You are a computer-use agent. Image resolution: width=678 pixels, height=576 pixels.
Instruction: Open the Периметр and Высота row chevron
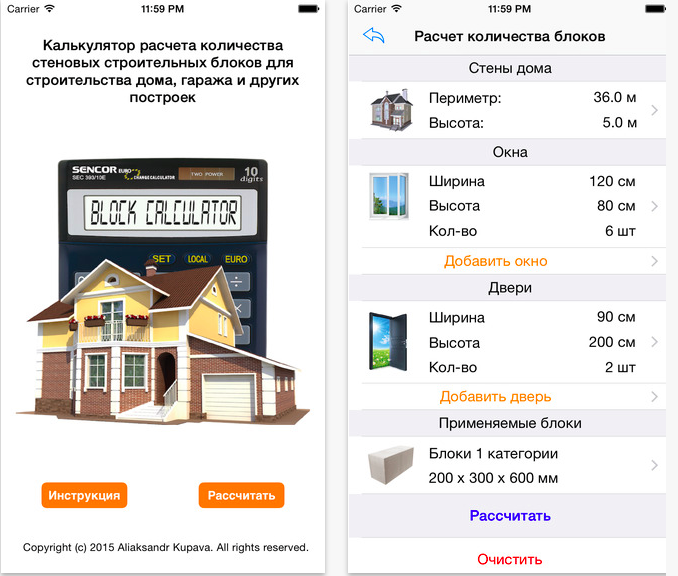coord(654,110)
